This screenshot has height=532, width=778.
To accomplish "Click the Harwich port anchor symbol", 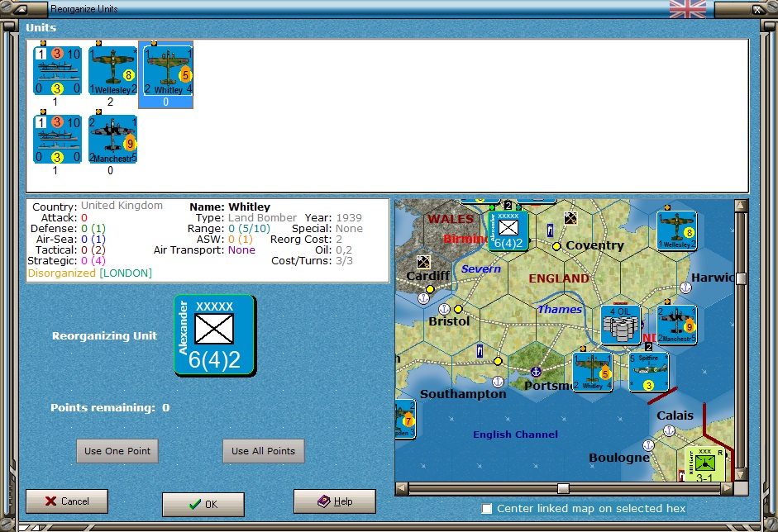I will (x=685, y=287).
